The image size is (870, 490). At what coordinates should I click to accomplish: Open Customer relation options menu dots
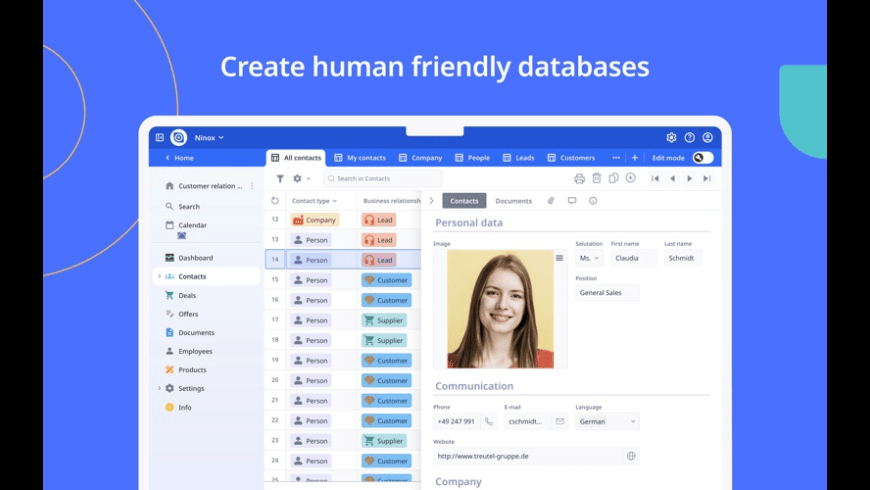point(252,186)
